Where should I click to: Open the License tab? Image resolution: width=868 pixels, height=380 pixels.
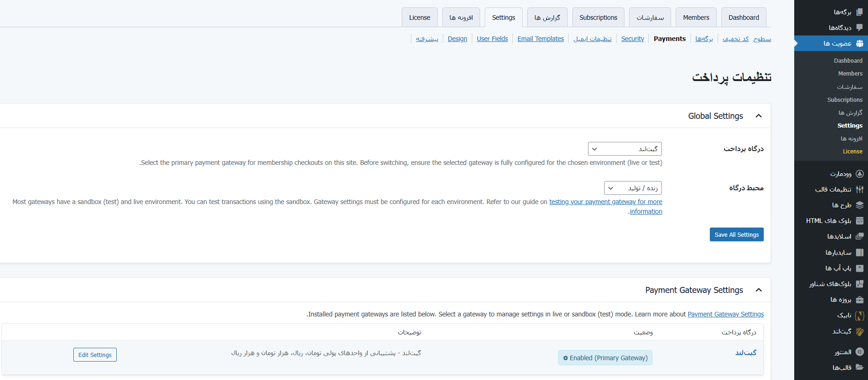[x=419, y=18]
